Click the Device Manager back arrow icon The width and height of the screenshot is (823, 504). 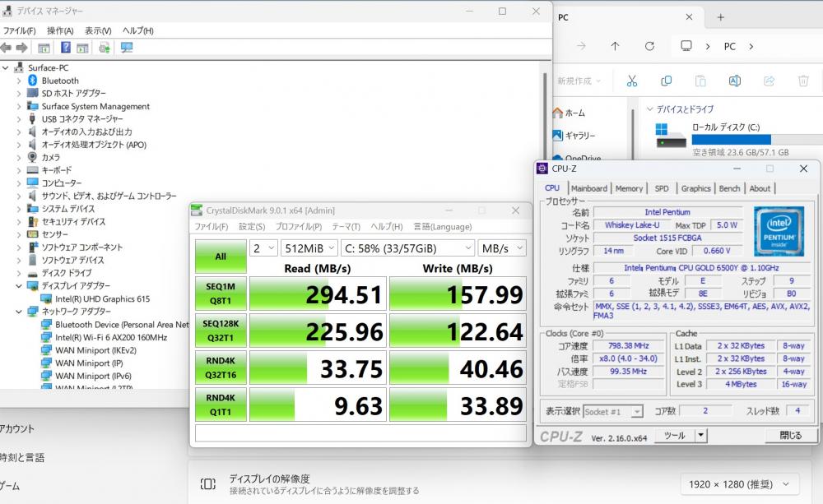click(x=6, y=48)
